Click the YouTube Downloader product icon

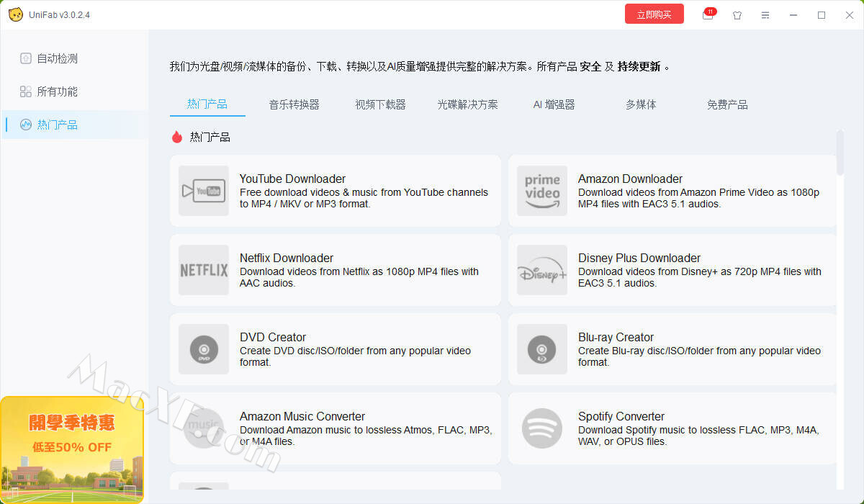tap(204, 191)
